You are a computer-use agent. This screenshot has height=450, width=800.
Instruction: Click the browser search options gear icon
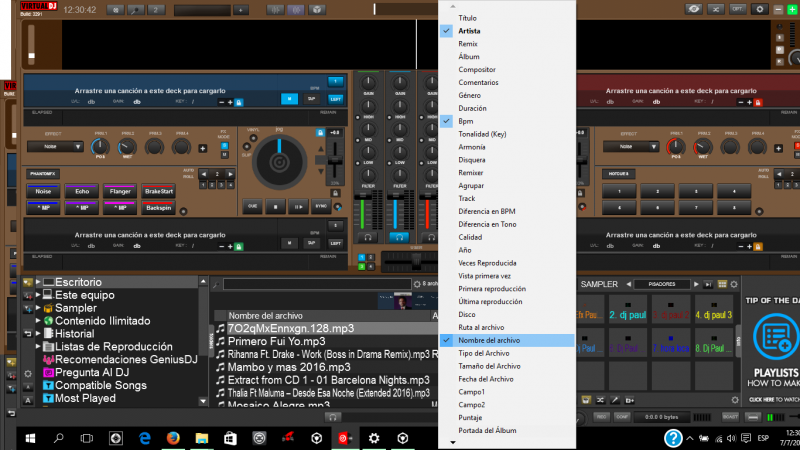[x=417, y=284]
